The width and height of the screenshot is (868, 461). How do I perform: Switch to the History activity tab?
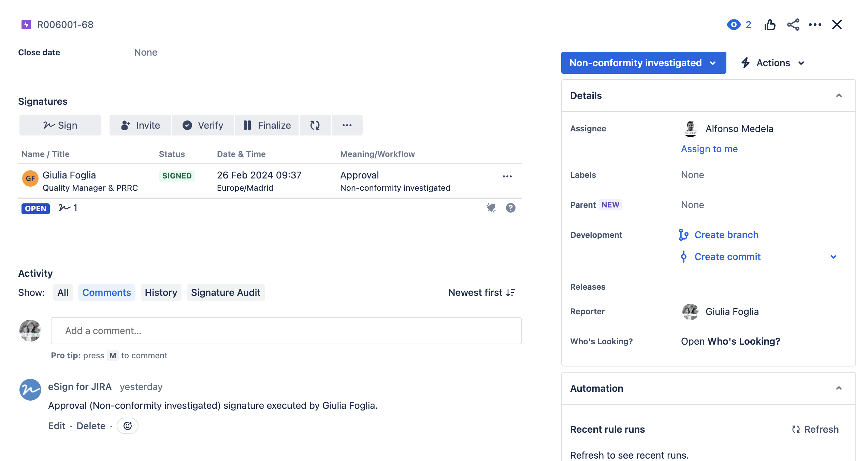[x=161, y=292]
